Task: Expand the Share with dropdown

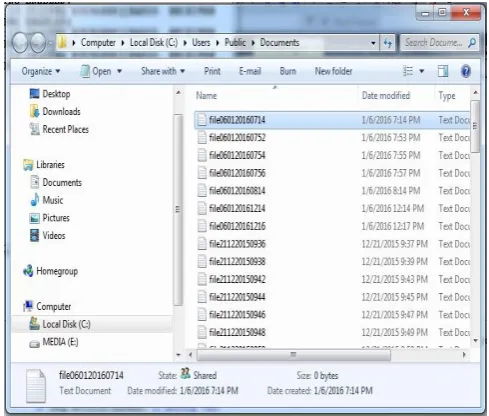Action: 163,71
